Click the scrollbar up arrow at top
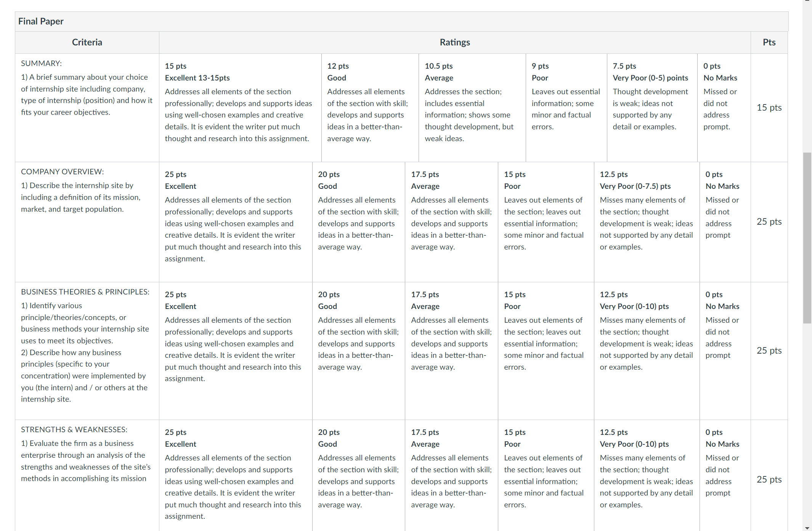Viewport: 812px width, 531px height. pos(807,2)
